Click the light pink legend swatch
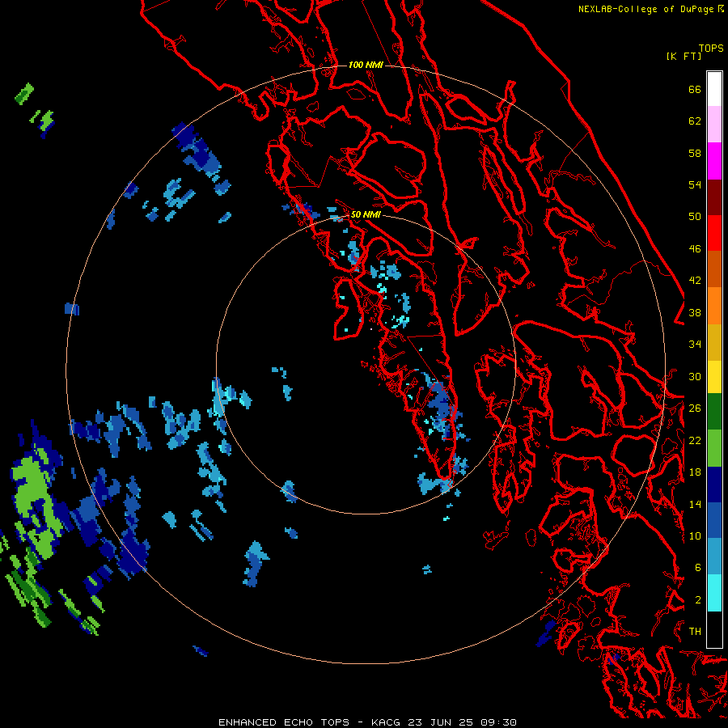Screen dimensions: 728x728 tap(714, 125)
